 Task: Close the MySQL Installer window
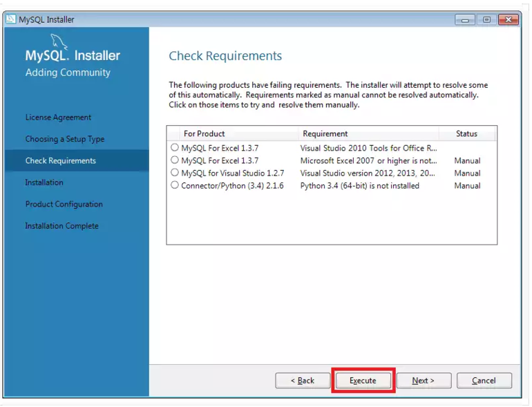click(x=509, y=19)
